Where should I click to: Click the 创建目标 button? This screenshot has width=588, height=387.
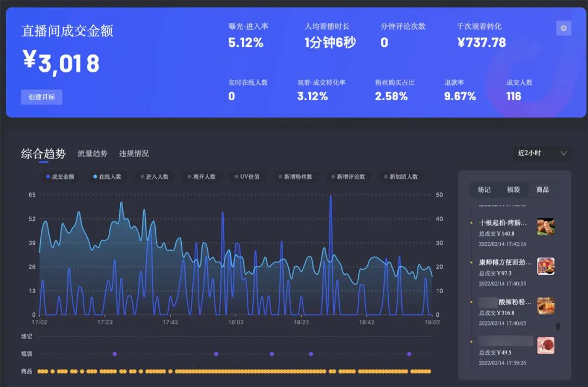[x=41, y=97]
